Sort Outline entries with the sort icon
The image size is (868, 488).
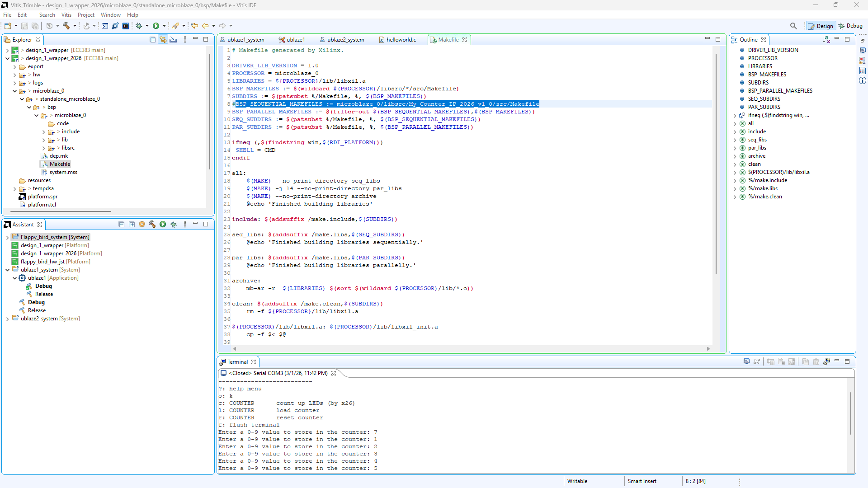827,40
